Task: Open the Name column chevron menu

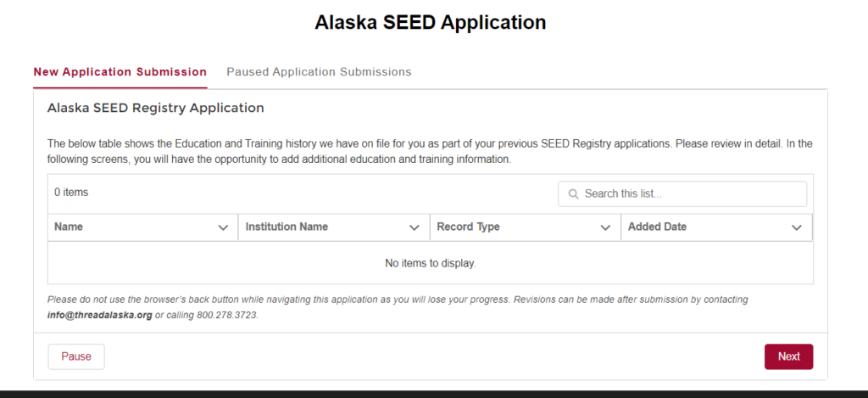Action: tap(223, 227)
